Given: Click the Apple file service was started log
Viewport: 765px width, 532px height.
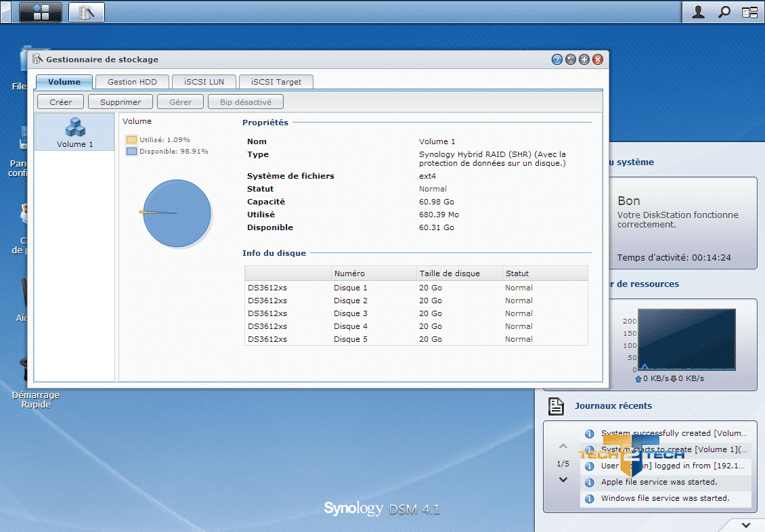Looking at the screenshot, I should [x=659, y=483].
